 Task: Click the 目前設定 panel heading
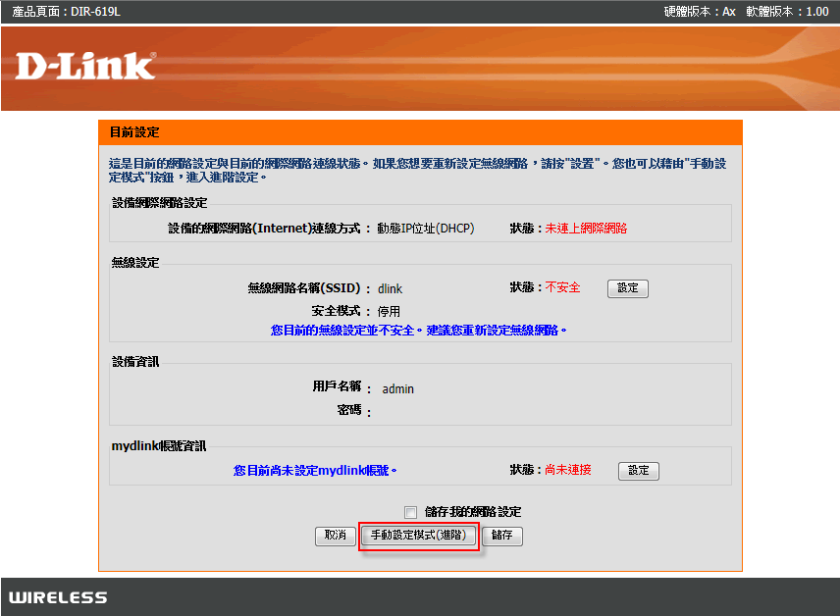[x=134, y=132]
